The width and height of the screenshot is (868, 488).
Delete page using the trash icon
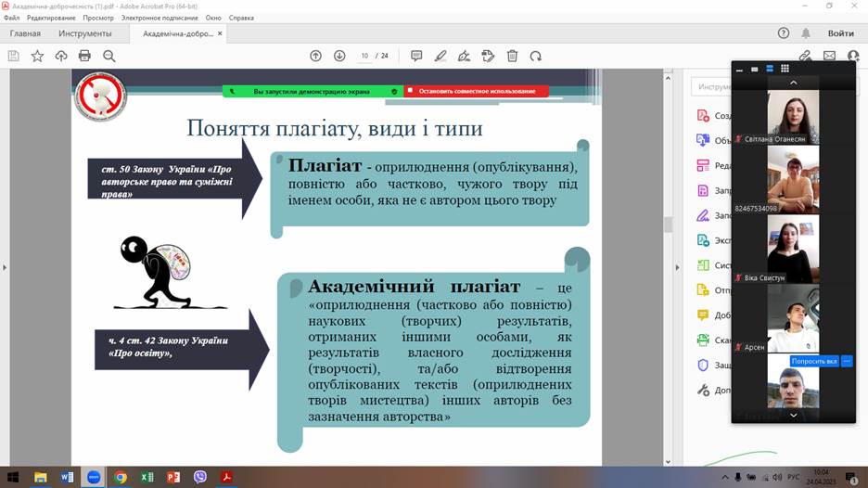512,56
